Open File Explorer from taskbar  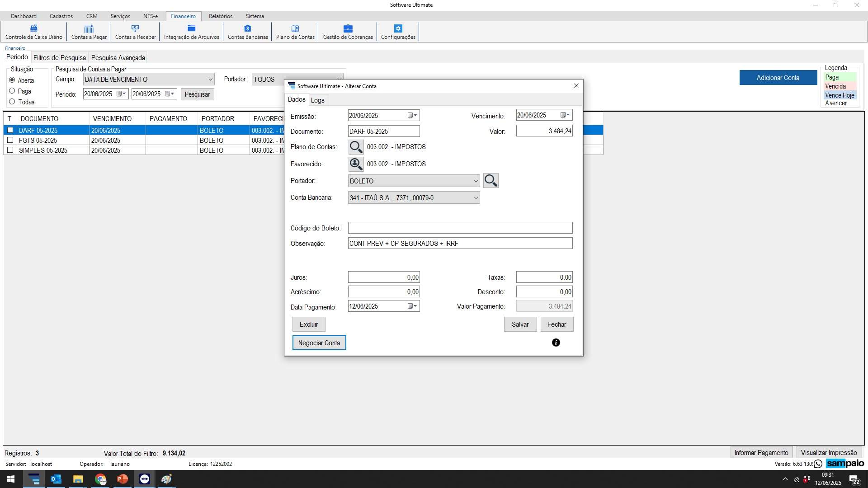click(78, 479)
